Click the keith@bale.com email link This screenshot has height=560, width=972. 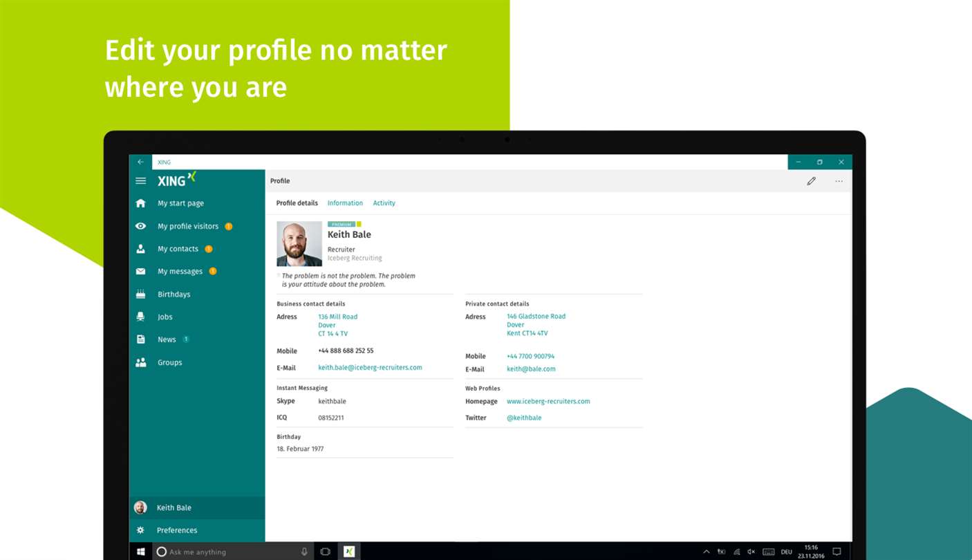pyautogui.click(x=531, y=369)
